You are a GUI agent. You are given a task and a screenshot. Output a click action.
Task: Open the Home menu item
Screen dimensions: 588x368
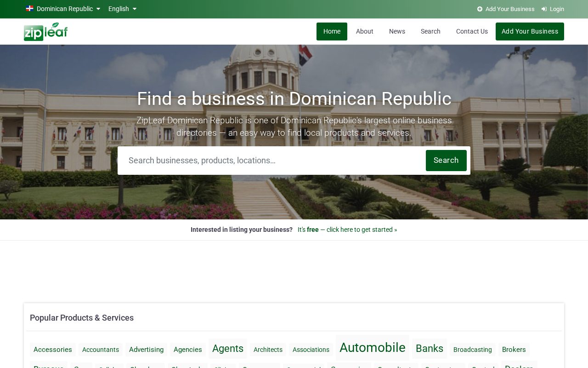332,31
